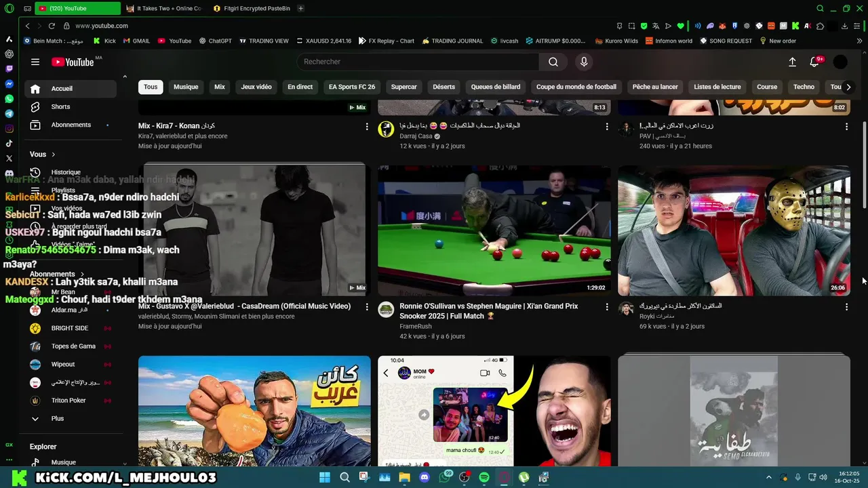868x488 pixels.
Task: Open the browser downloads icon
Action: (x=844, y=26)
